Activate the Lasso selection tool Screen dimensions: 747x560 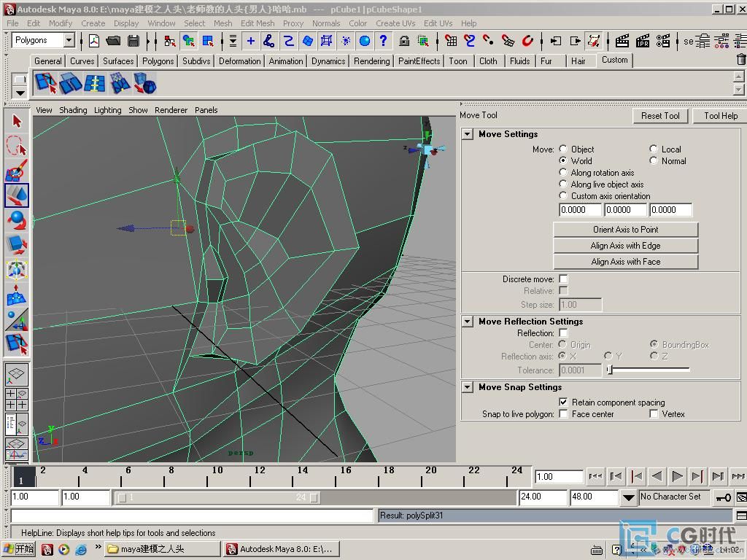point(17,146)
